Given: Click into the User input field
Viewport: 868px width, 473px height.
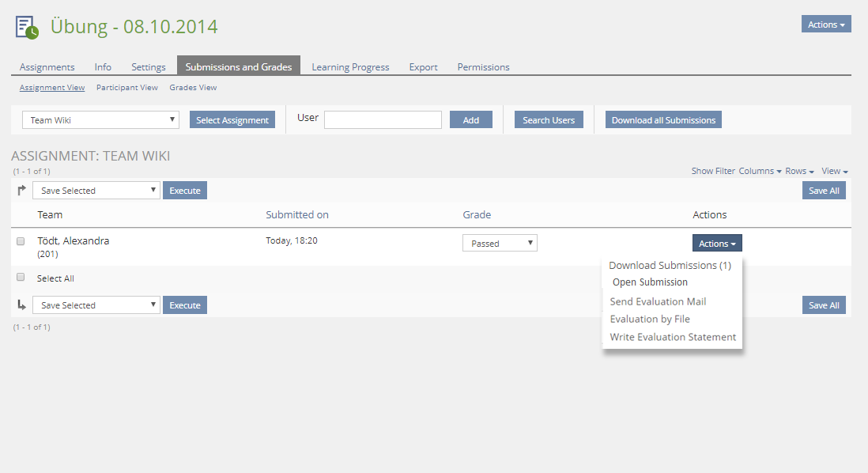Looking at the screenshot, I should [383, 119].
